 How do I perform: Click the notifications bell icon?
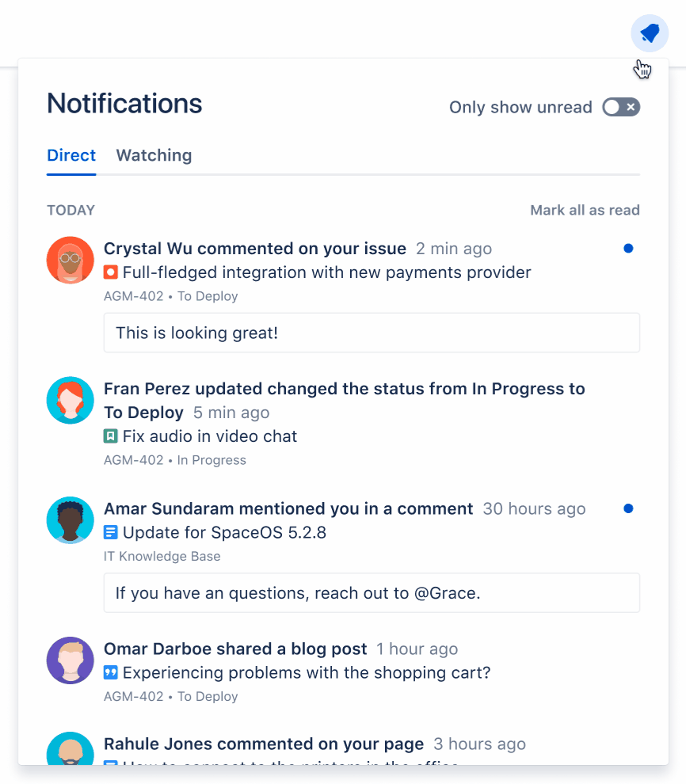tap(650, 33)
